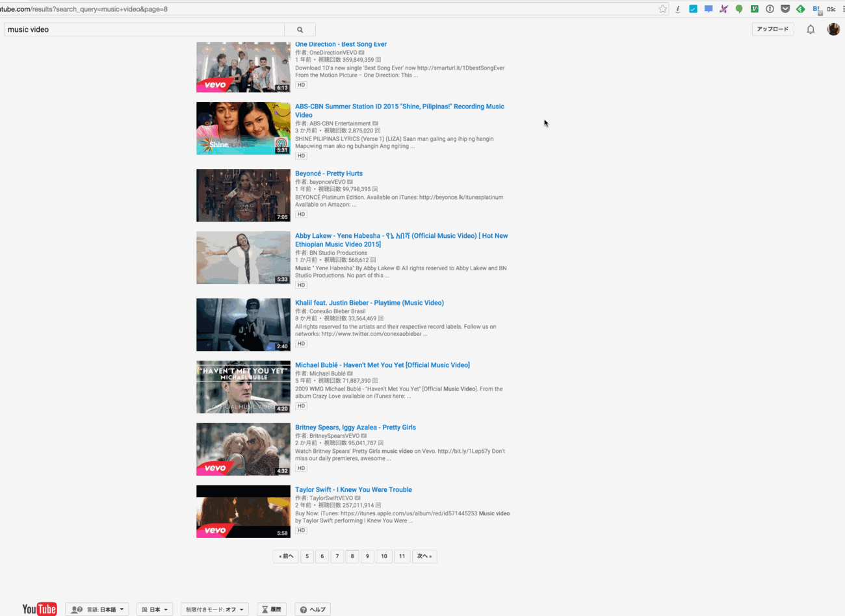
Task: Open Taylor Swift - I Knew You Were Trouble
Action: coord(353,490)
